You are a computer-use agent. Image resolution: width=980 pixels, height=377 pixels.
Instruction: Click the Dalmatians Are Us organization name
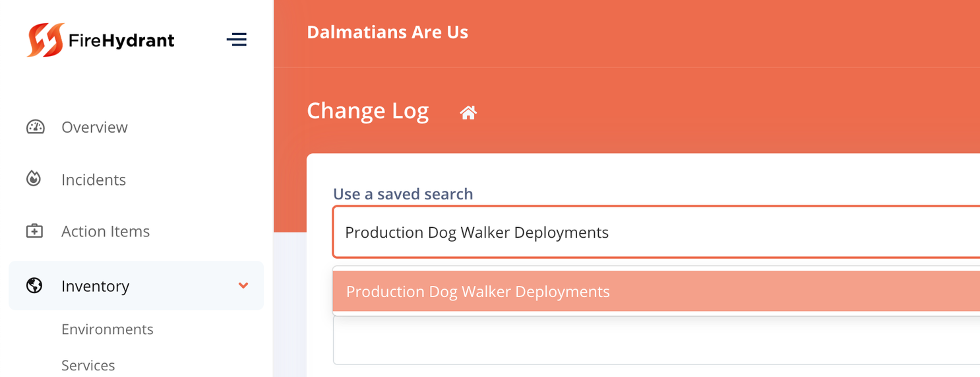click(x=388, y=32)
